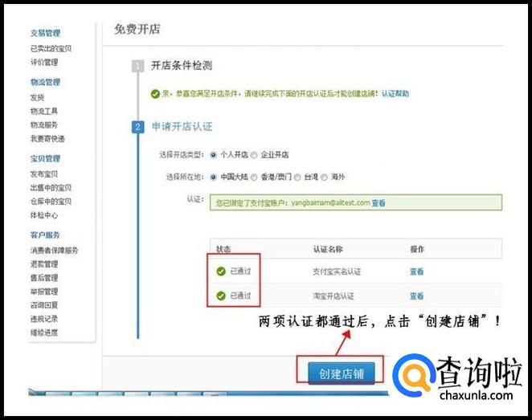Viewport: 532px width, 420px height.
Task: Click 查看 next to bound Alipay account
Action: click(x=379, y=202)
